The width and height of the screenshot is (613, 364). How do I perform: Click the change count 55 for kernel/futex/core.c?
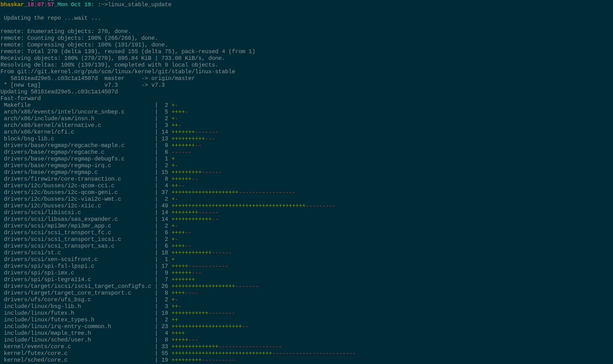165,353
